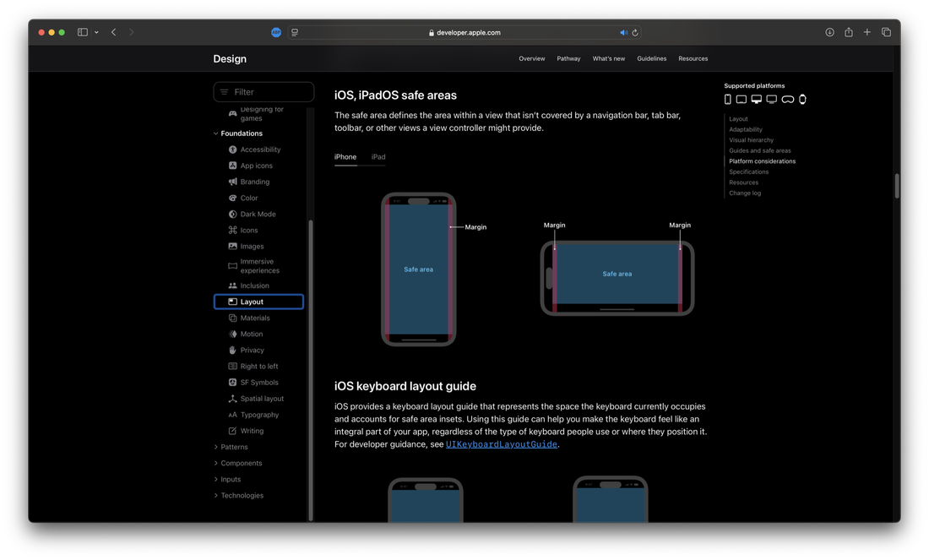Click the Dark Mode icon
Screen dimensions: 929x560
click(x=233, y=214)
